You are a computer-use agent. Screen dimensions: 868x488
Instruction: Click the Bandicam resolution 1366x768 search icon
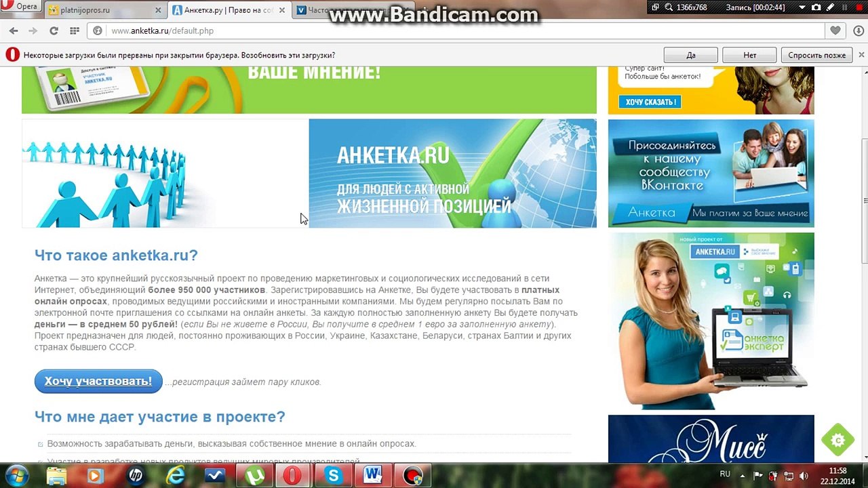(x=668, y=7)
